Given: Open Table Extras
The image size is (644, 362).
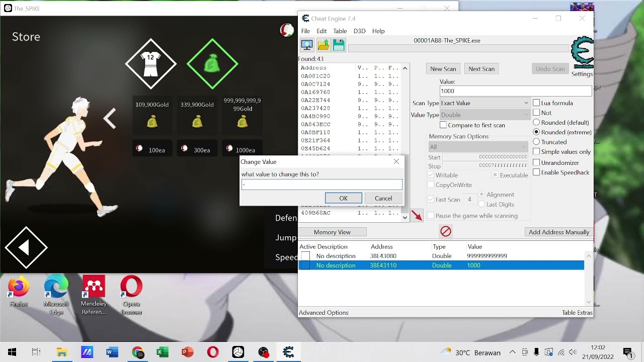Looking at the screenshot, I should coord(577,313).
